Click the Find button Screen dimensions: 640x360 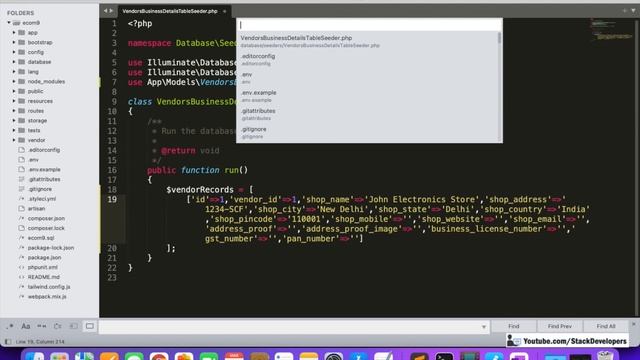pyautogui.click(x=513, y=326)
